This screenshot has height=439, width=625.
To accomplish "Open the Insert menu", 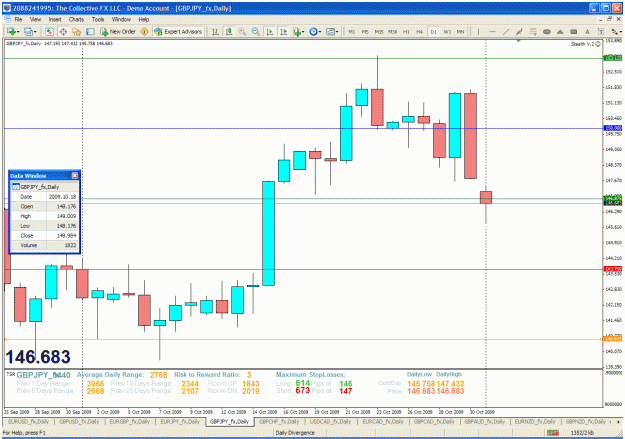I will coord(55,19).
